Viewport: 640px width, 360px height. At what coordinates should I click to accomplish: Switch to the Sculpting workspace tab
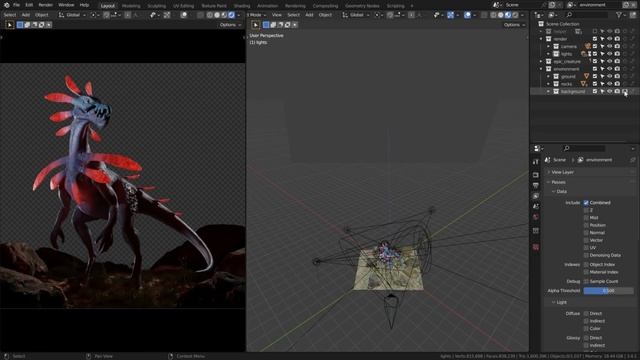(x=157, y=6)
